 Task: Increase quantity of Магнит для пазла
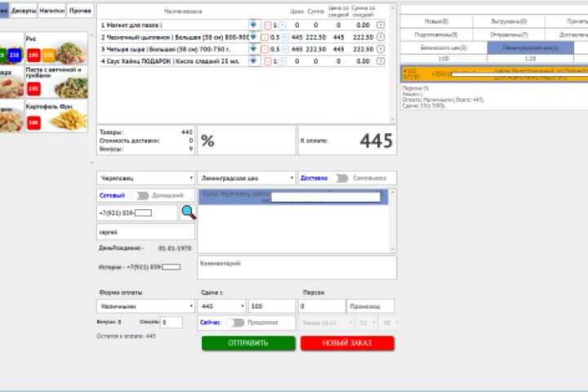coord(283,25)
